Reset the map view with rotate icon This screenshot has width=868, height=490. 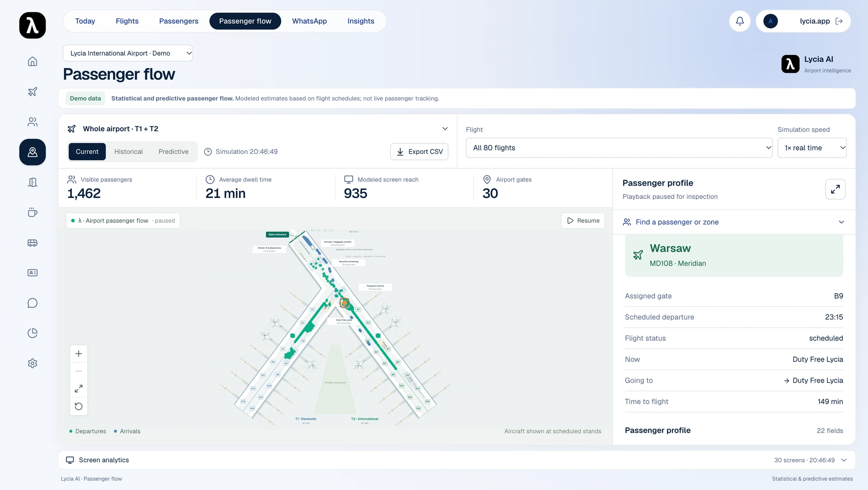pyautogui.click(x=79, y=406)
